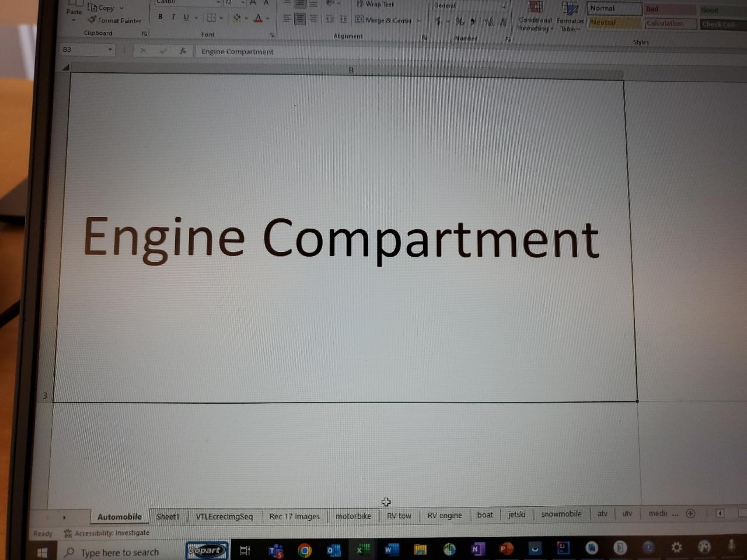This screenshot has height=560, width=747.
Task: Align text left in the cell
Action: coord(287,19)
